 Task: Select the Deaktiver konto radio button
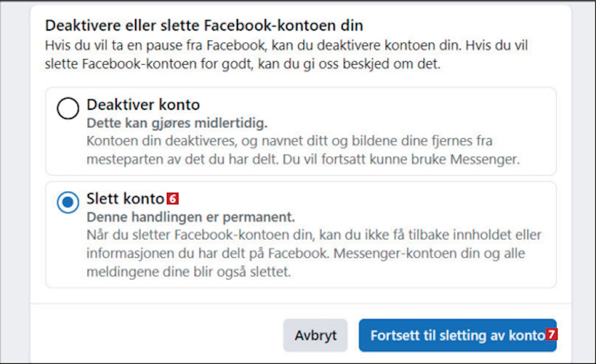coord(68,108)
